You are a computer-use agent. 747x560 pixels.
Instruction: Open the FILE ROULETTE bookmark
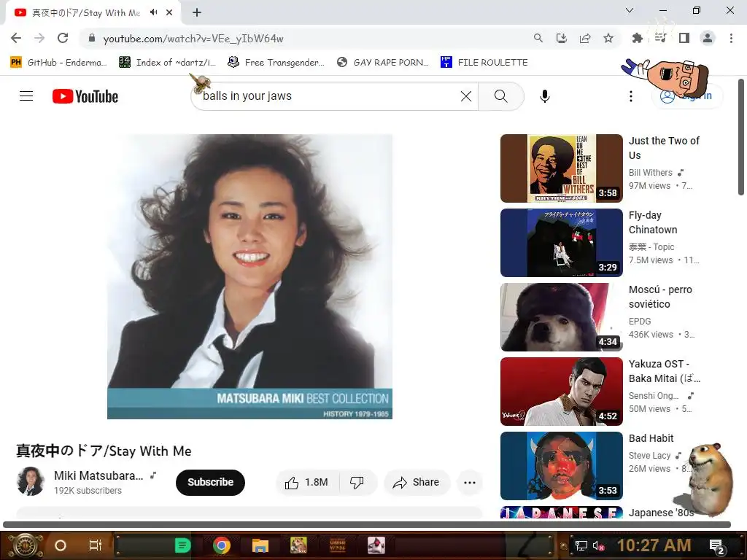click(x=484, y=62)
